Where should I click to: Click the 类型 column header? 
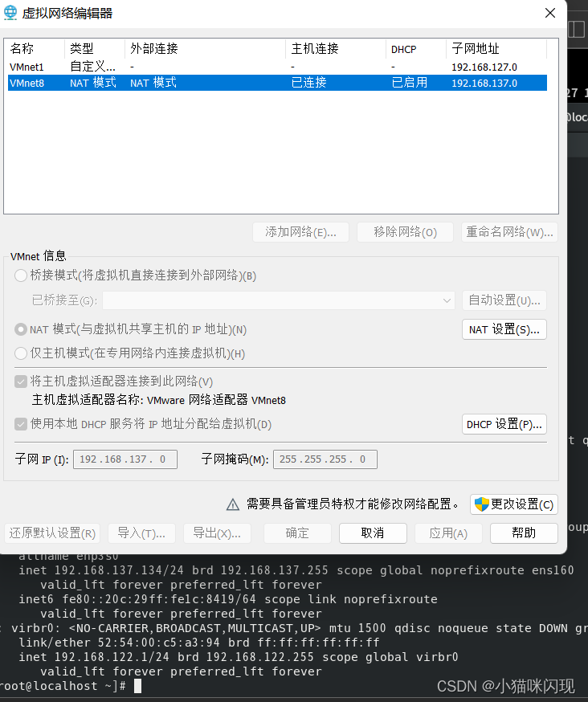(x=95, y=49)
